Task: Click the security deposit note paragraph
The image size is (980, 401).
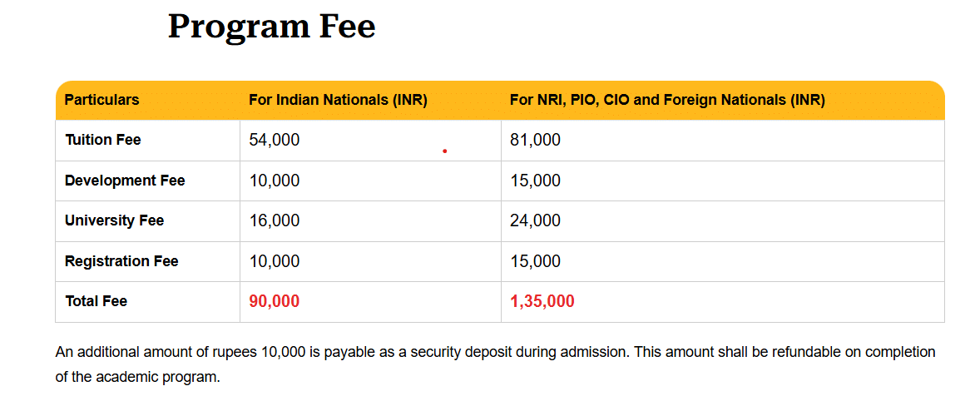Action: click(495, 364)
